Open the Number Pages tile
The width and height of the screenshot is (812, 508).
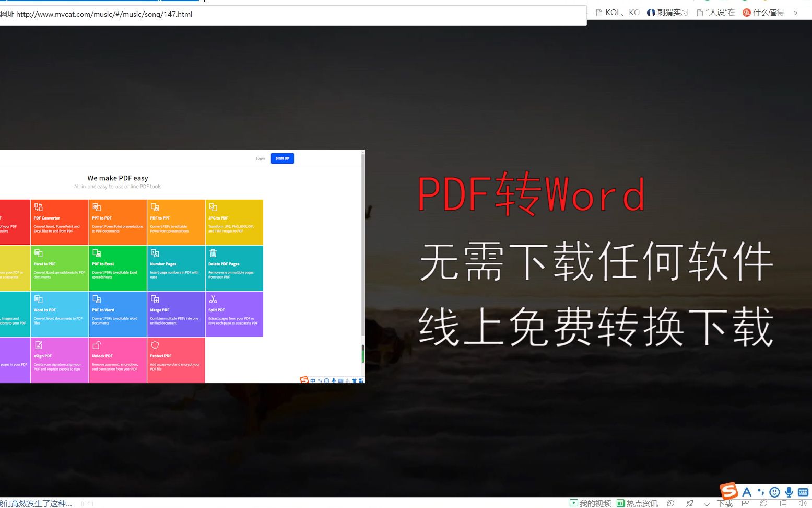[x=176, y=268]
